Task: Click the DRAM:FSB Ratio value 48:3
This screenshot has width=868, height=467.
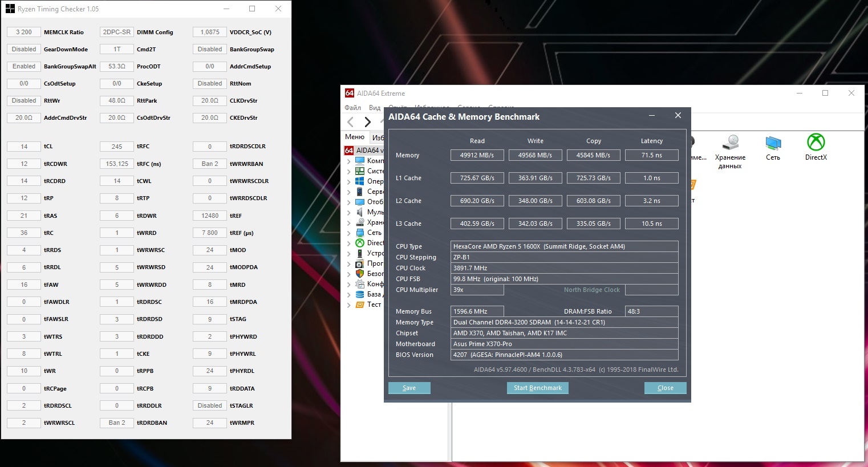Action: tap(652, 311)
